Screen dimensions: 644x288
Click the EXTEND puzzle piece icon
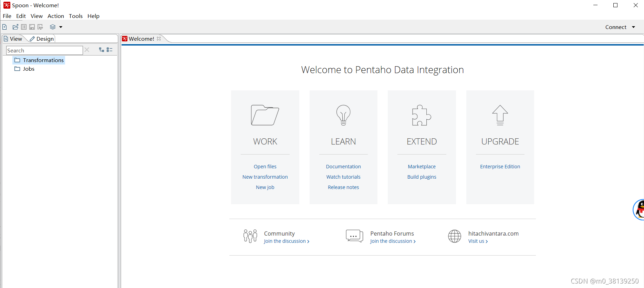click(x=422, y=115)
